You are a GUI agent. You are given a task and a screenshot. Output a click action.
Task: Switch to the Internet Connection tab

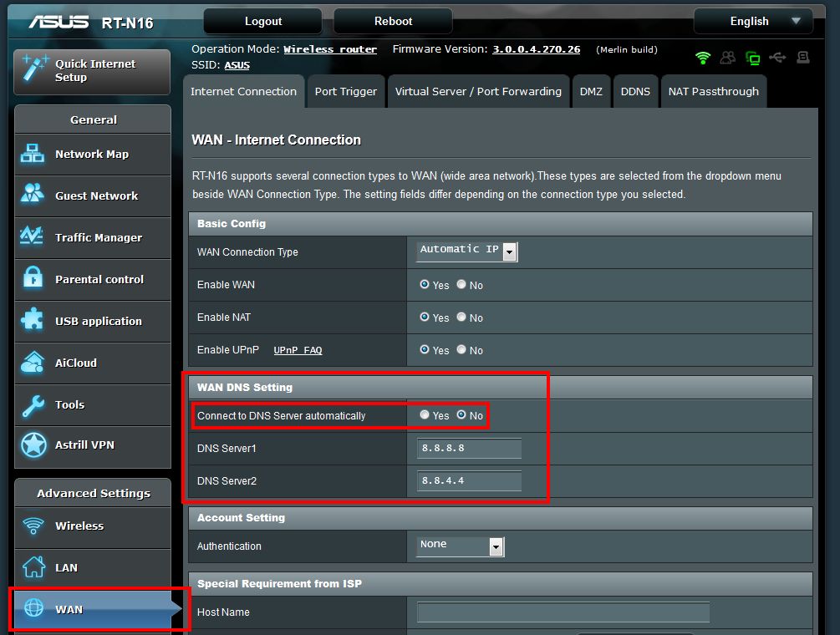click(244, 92)
